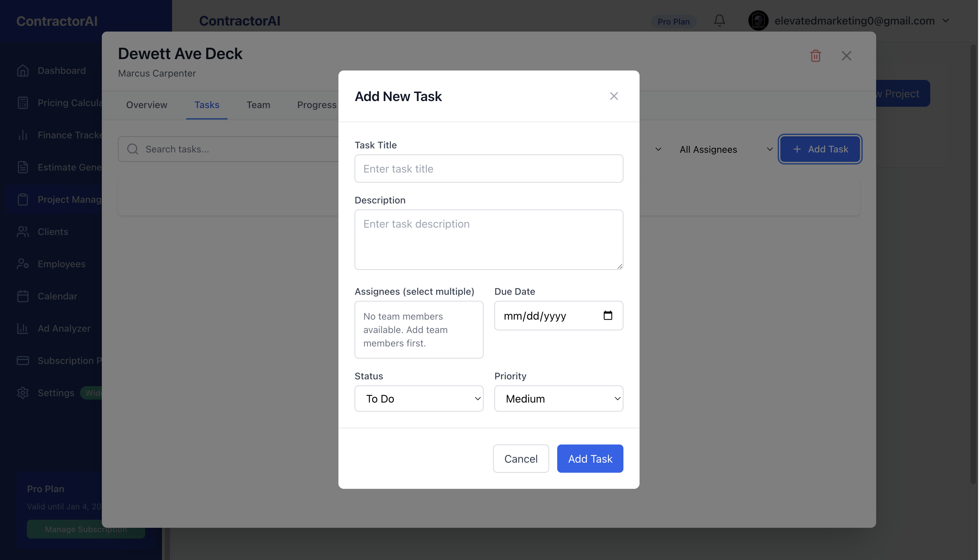Open the Clients section
The image size is (980, 560).
coord(53,232)
